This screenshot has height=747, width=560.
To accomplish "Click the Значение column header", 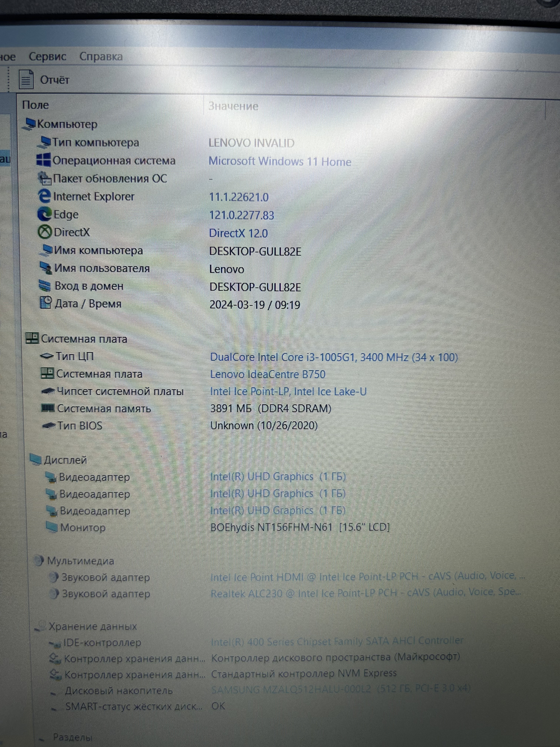I will point(233,106).
